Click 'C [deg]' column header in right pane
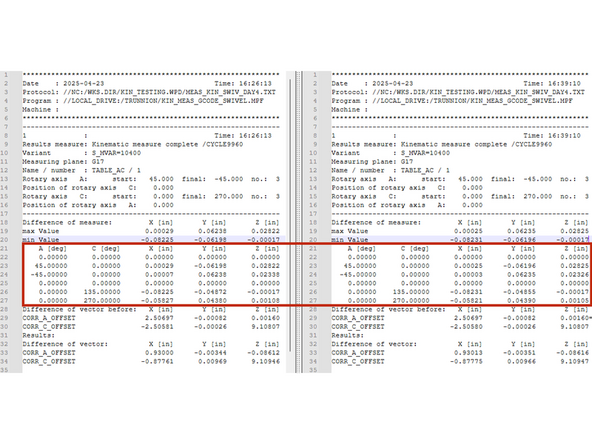Screen dimensions: 592x444 point(415,248)
